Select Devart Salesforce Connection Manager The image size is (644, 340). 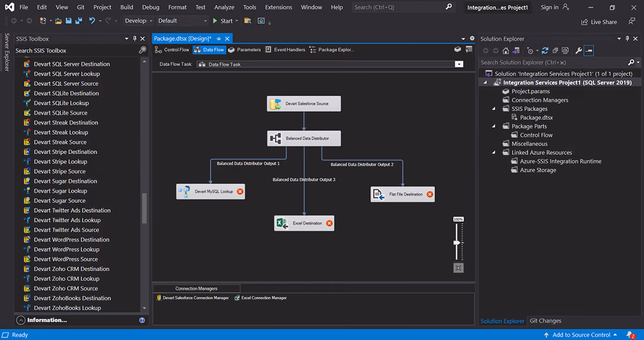click(x=193, y=298)
